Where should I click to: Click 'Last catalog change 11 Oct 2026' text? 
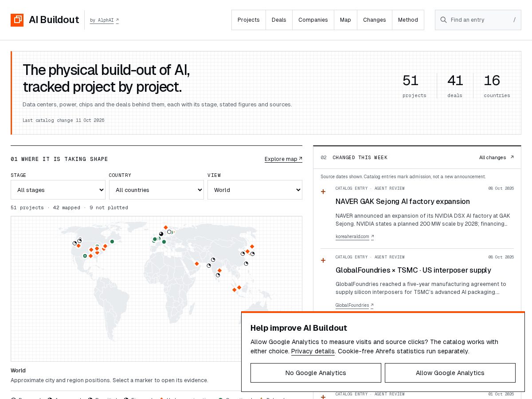point(63,121)
